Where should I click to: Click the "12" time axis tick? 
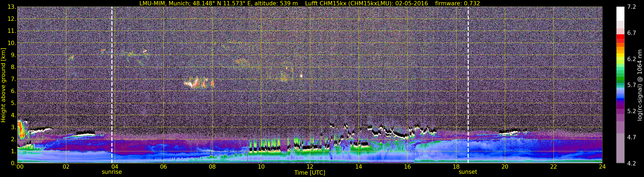click(310, 167)
